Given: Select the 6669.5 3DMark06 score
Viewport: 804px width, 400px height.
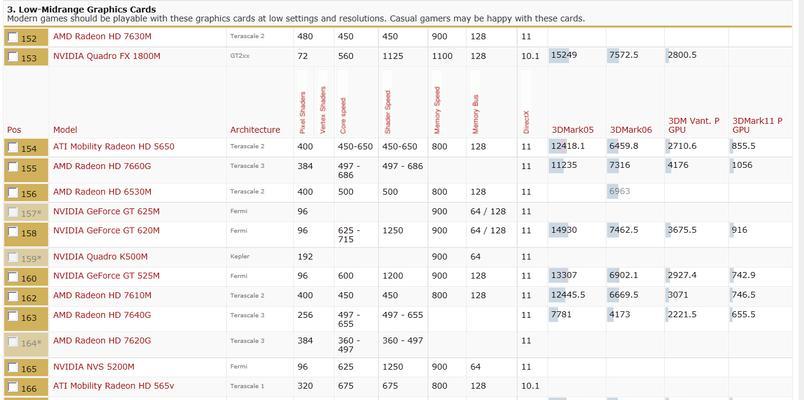Looking at the screenshot, I should 624,295.
